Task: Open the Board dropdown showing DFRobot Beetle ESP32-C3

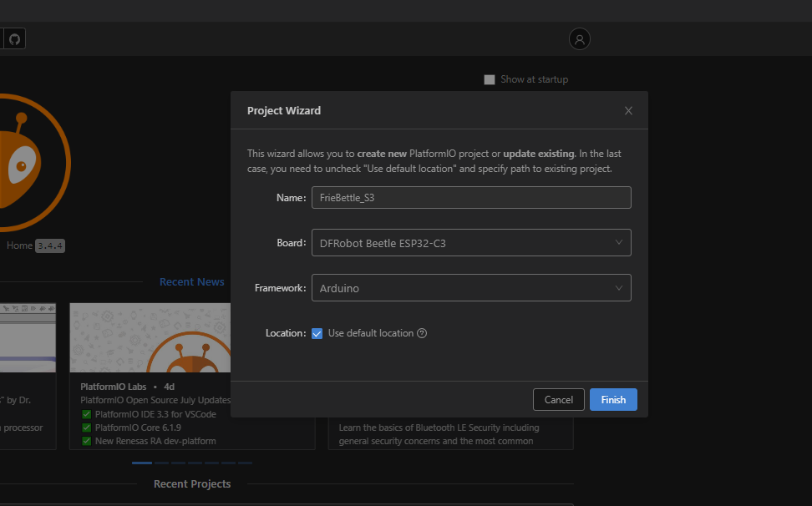Action: (x=471, y=243)
